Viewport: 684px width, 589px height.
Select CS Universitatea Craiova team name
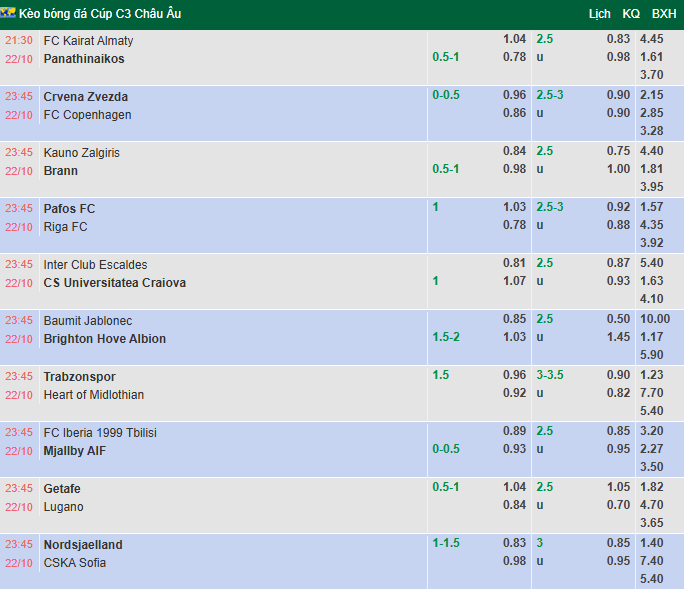(115, 283)
